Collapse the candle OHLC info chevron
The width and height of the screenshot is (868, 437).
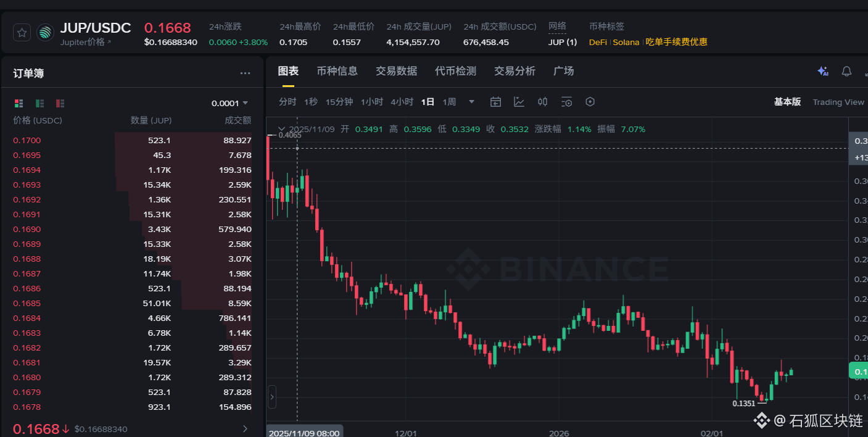point(281,129)
